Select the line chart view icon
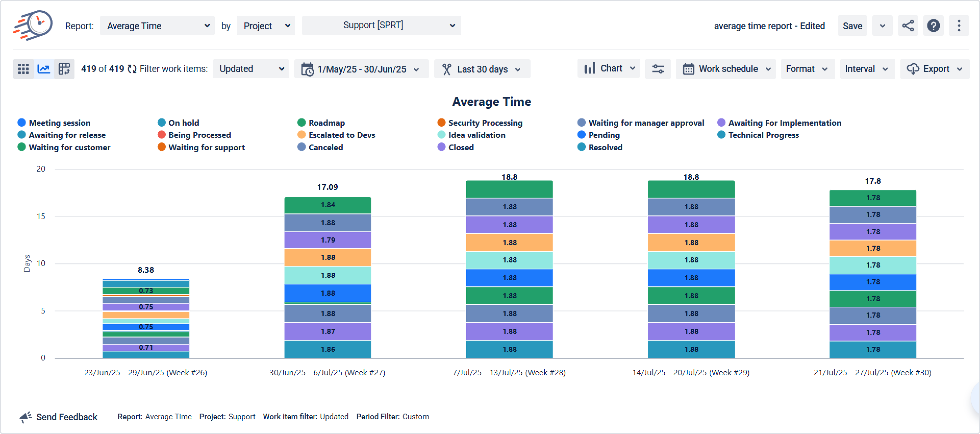The height and width of the screenshot is (434, 980). coord(44,69)
